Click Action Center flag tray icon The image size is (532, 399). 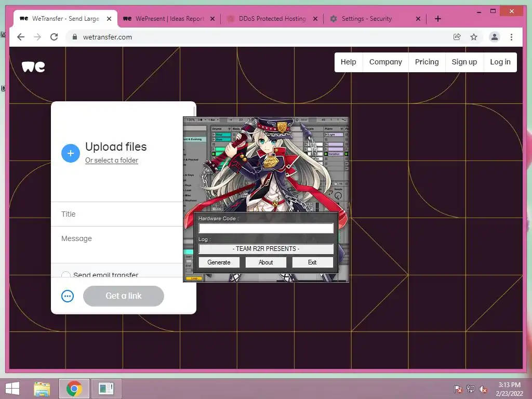(458, 389)
